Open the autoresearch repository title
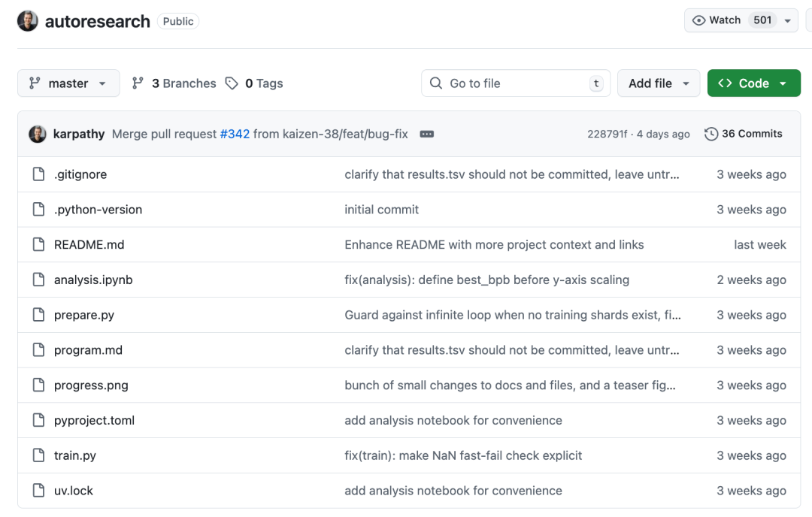 (x=97, y=21)
